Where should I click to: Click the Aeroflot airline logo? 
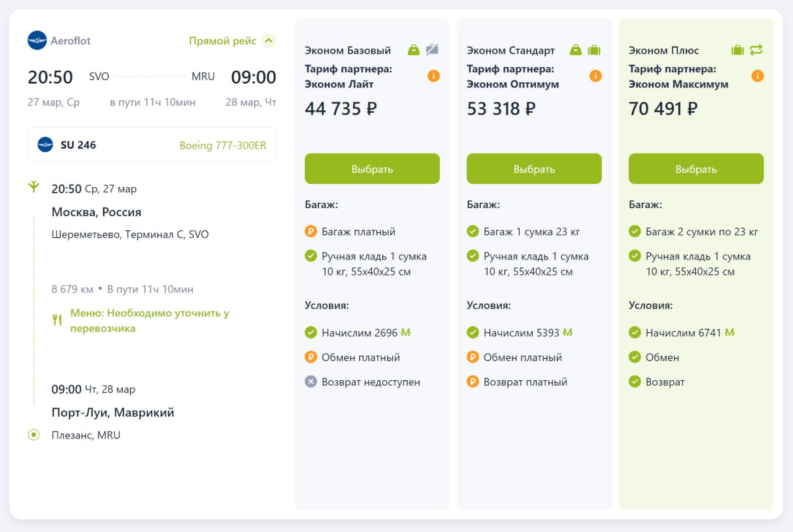tap(37, 41)
